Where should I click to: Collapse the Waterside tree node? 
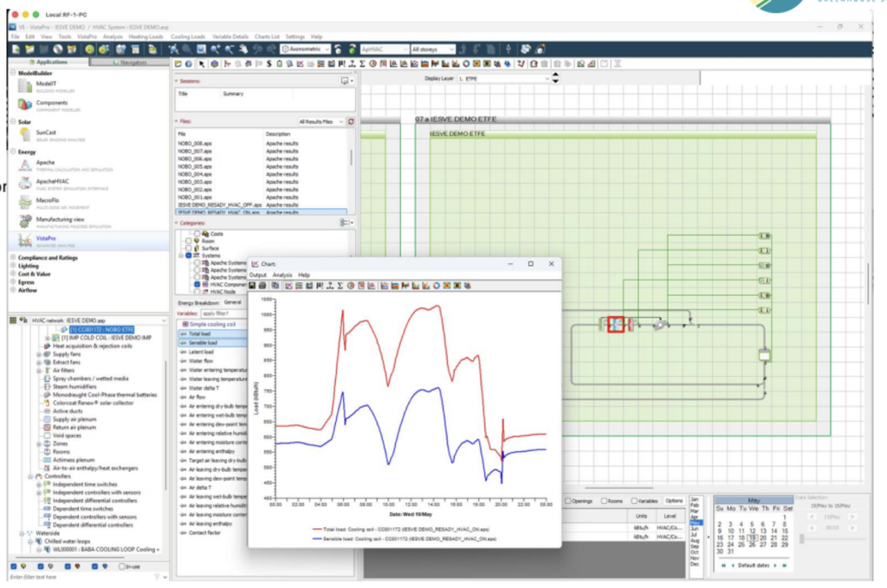[22, 533]
